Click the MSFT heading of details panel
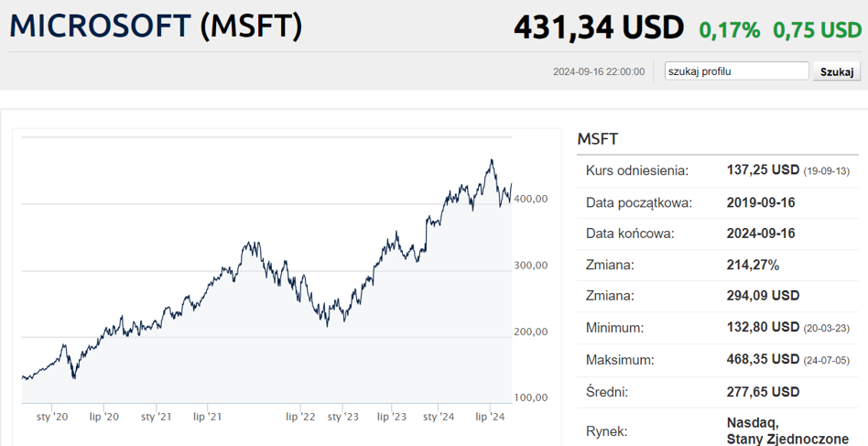The width and height of the screenshot is (868, 446). (x=598, y=139)
